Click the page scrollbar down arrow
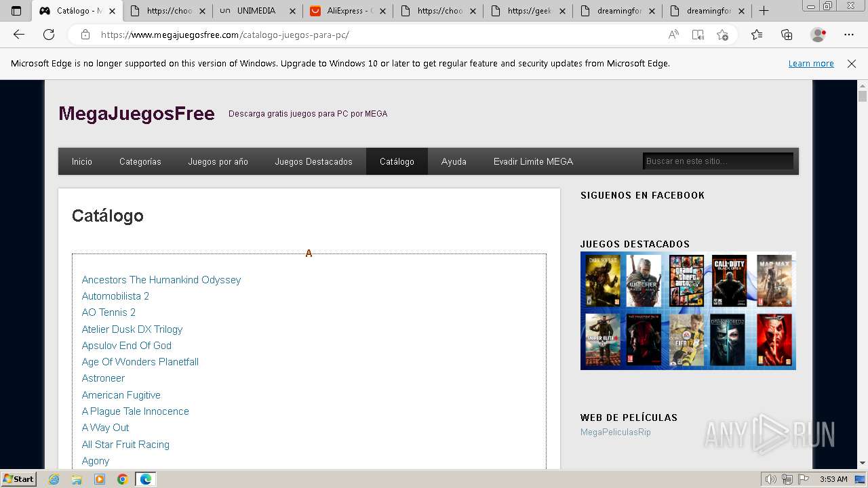This screenshot has width=868, height=488. tap(863, 464)
